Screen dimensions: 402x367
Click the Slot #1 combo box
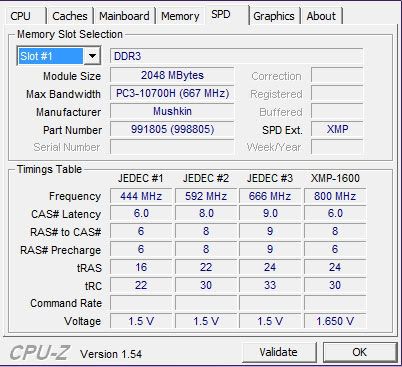click(x=59, y=56)
